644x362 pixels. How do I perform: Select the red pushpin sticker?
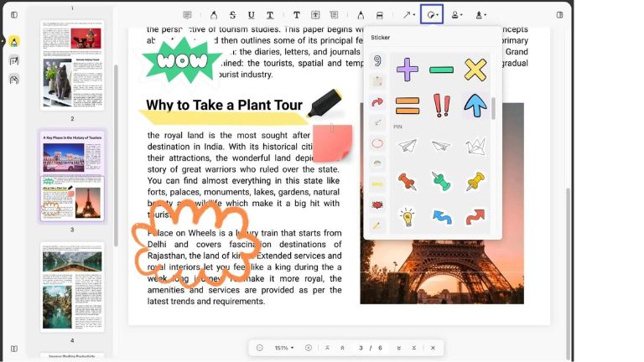click(x=407, y=181)
